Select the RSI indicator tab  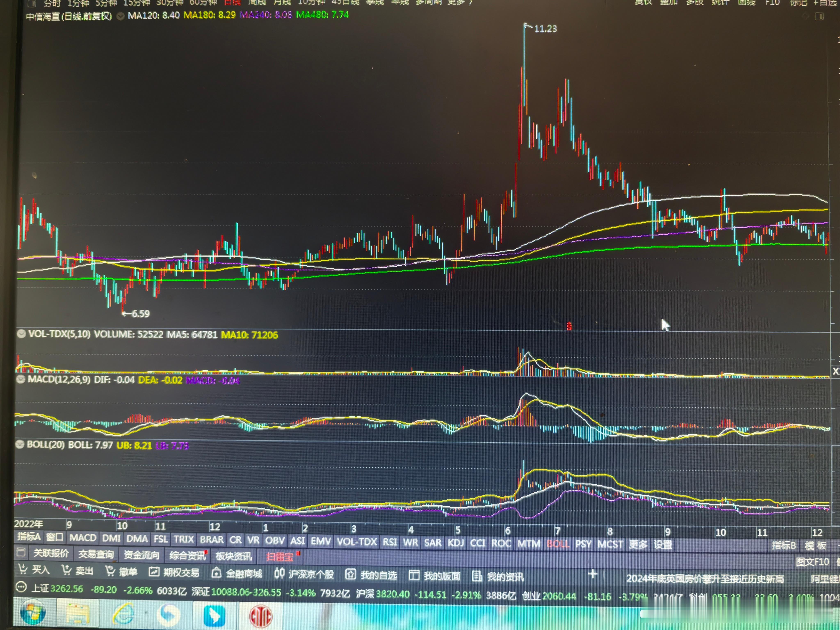point(390,542)
